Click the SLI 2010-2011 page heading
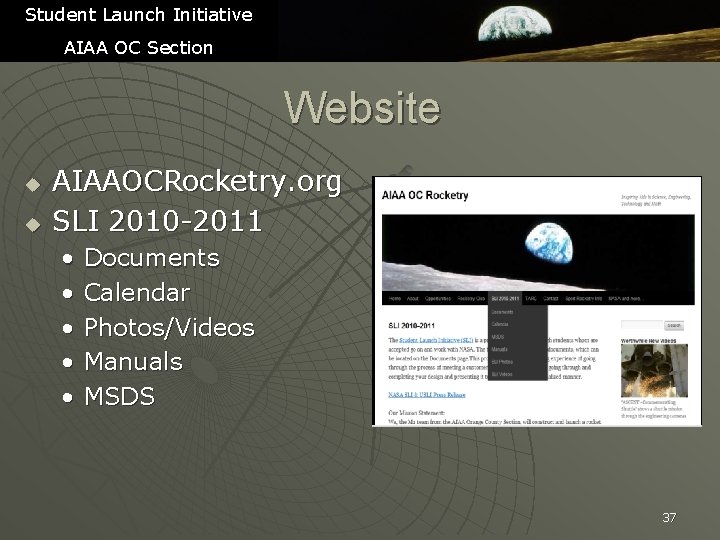The width and height of the screenshot is (720, 540). pos(411,326)
